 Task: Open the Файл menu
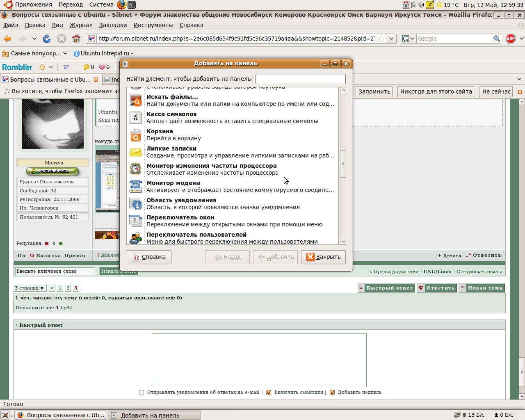pyautogui.click(x=11, y=25)
